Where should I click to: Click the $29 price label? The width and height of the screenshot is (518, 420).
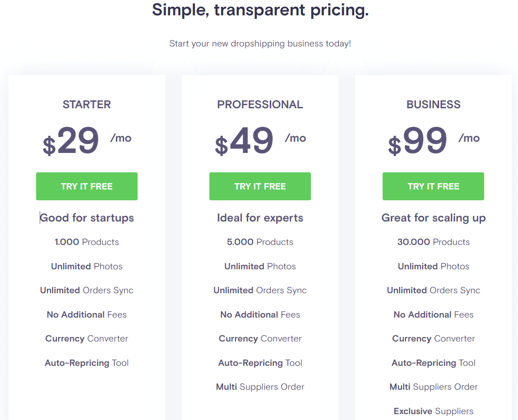tap(70, 141)
